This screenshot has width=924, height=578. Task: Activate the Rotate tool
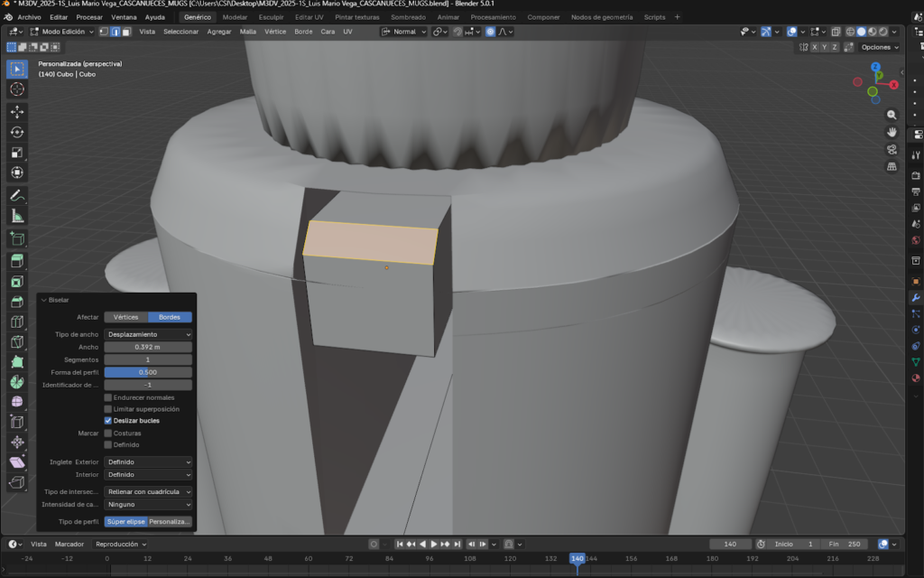coord(17,132)
